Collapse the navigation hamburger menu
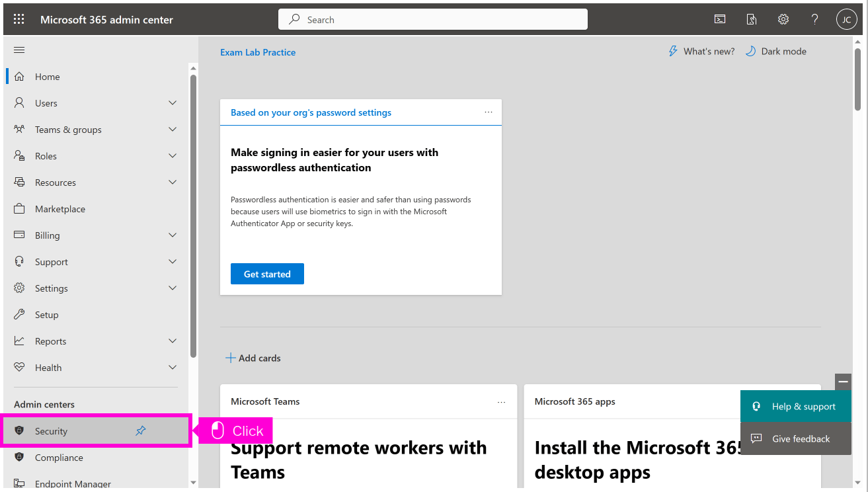Screen dimensions: 868x492 [19, 50]
